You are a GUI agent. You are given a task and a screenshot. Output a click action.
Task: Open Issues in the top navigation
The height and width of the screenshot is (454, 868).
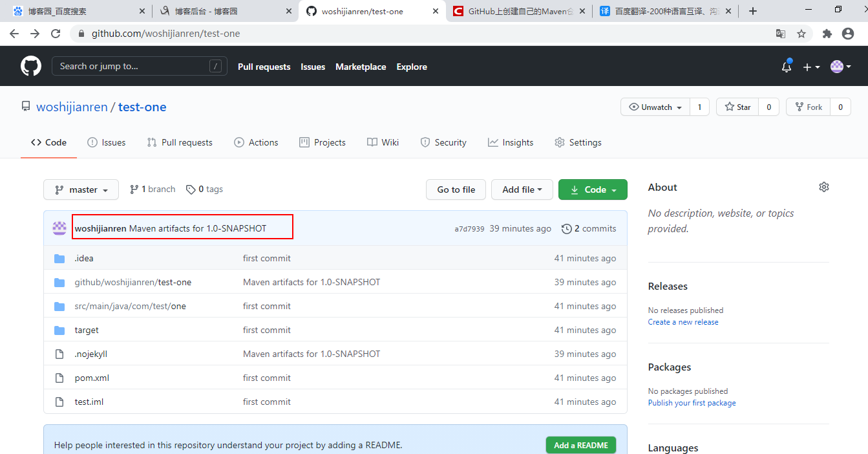pos(313,67)
